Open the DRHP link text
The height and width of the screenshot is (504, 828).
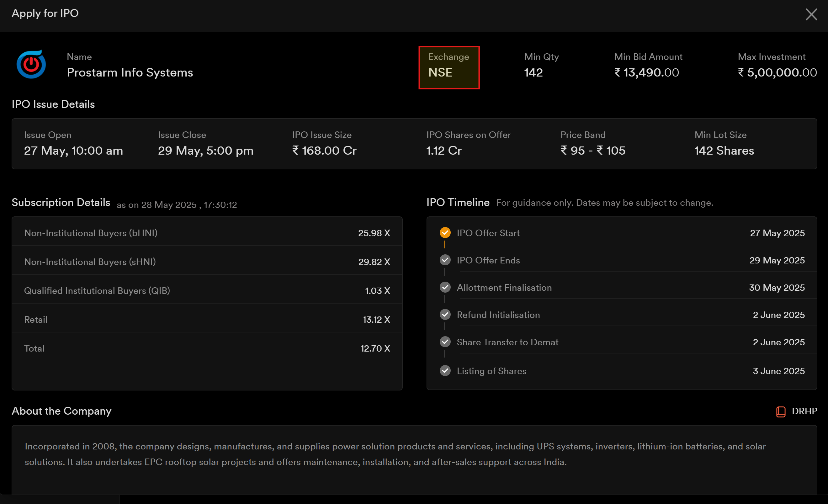pyautogui.click(x=804, y=411)
